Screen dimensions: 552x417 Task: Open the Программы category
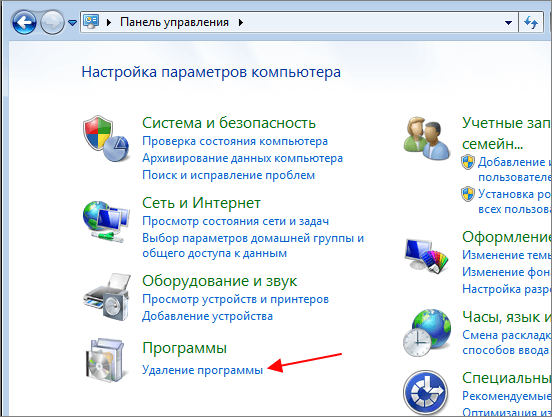tap(184, 348)
